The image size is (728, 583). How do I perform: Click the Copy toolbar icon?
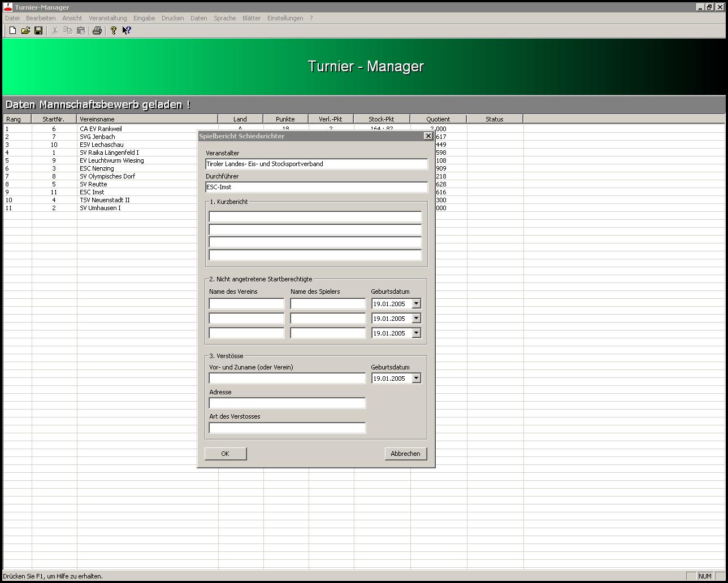point(68,31)
